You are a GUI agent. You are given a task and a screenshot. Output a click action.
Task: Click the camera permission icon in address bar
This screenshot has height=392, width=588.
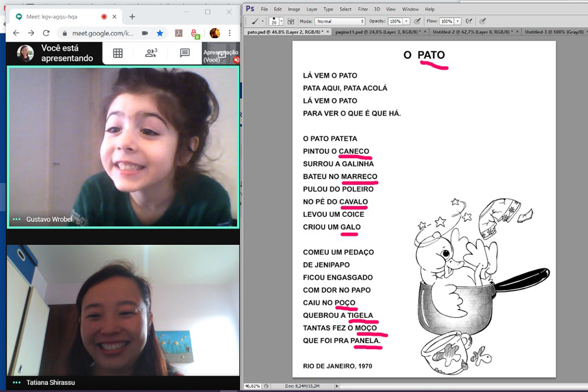(145, 33)
